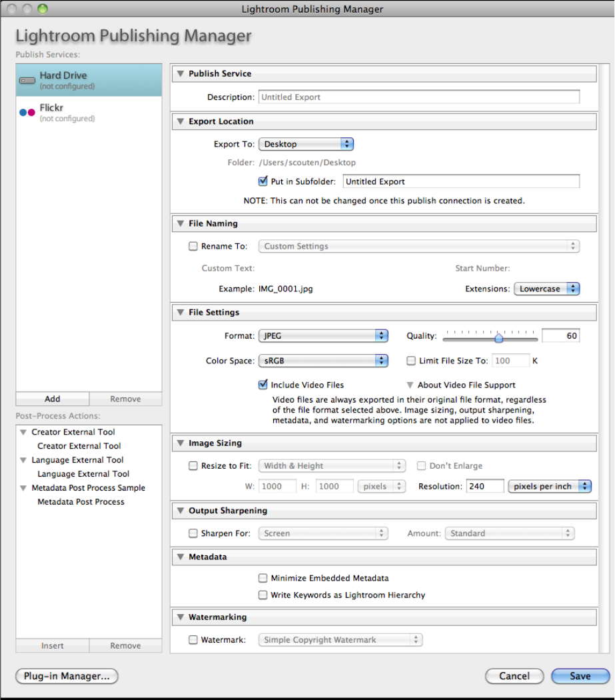Uncheck Include Video Files
This screenshot has height=700, width=615.
pos(263,385)
